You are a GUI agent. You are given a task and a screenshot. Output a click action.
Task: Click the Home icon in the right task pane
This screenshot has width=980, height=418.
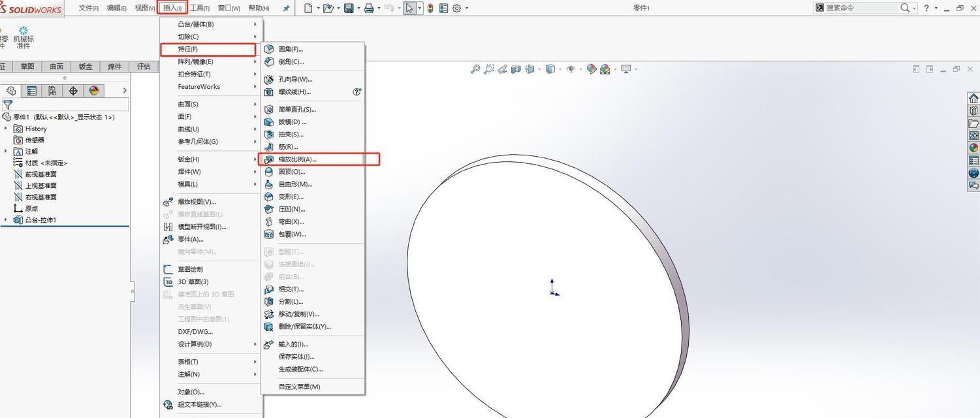pos(973,97)
